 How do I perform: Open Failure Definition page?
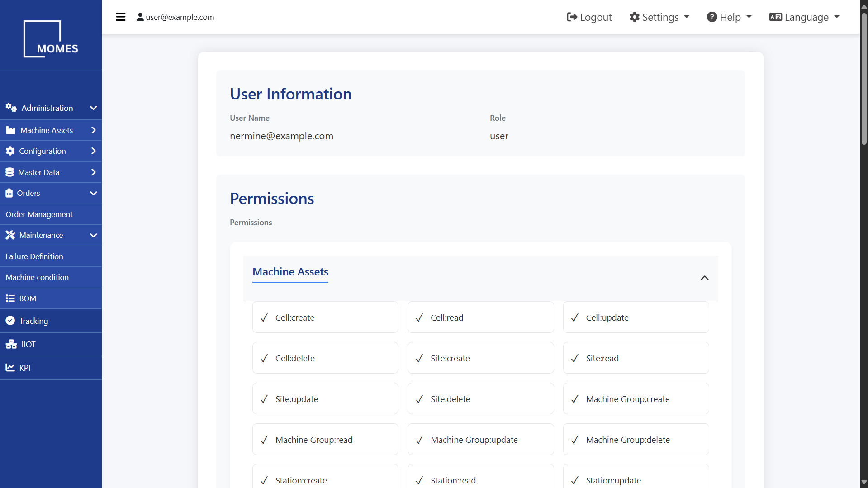pyautogui.click(x=51, y=256)
